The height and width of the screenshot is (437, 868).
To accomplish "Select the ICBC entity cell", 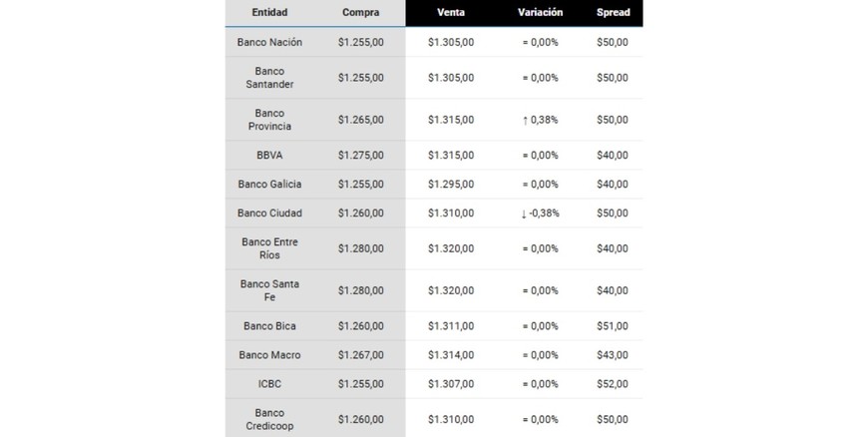I will (269, 384).
